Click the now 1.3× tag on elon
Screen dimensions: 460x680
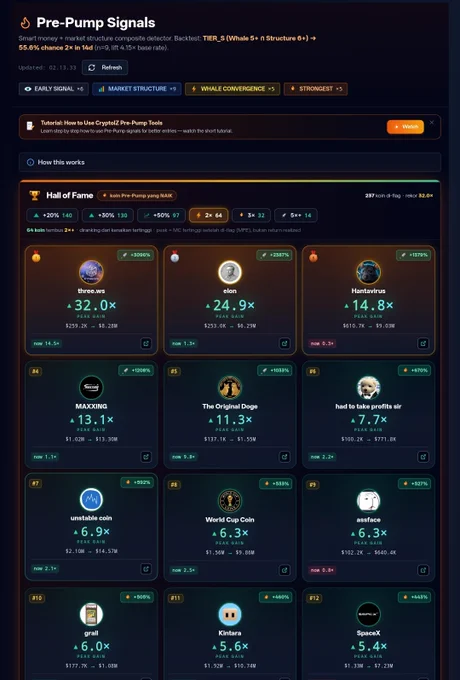(183, 343)
